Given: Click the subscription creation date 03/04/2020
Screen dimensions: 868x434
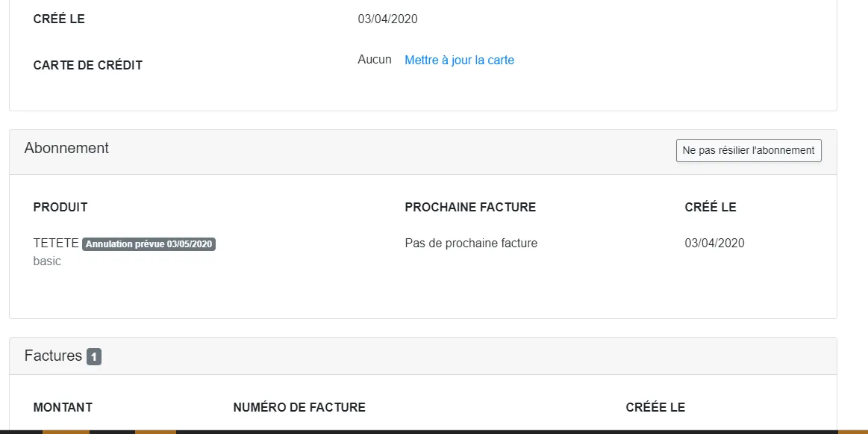Looking at the screenshot, I should 714,243.
